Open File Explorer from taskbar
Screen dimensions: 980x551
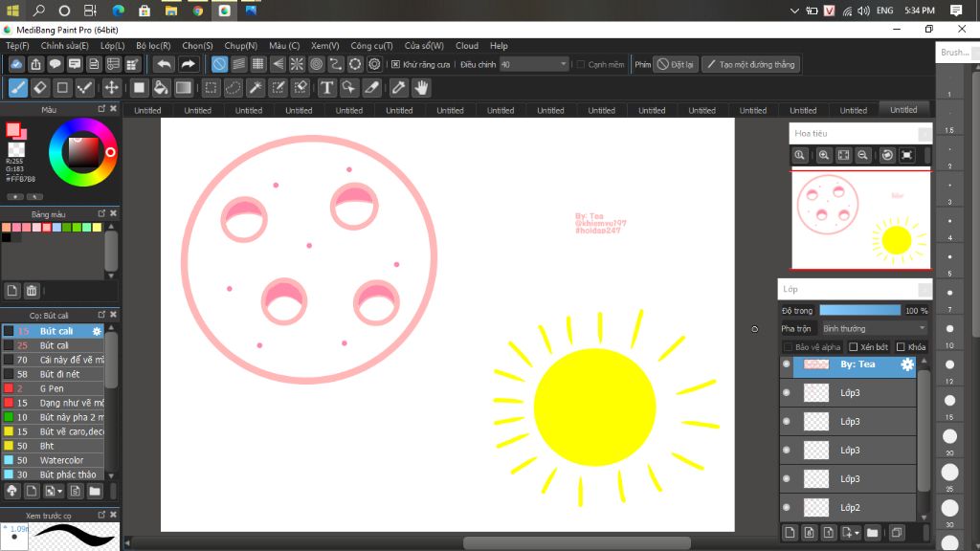tap(170, 11)
